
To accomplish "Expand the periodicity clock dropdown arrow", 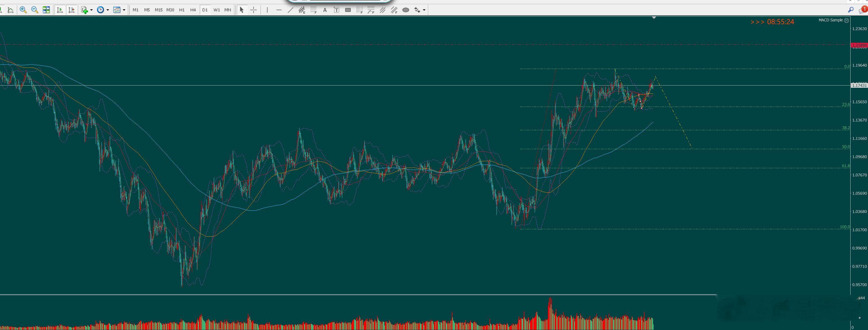I will [108, 10].
